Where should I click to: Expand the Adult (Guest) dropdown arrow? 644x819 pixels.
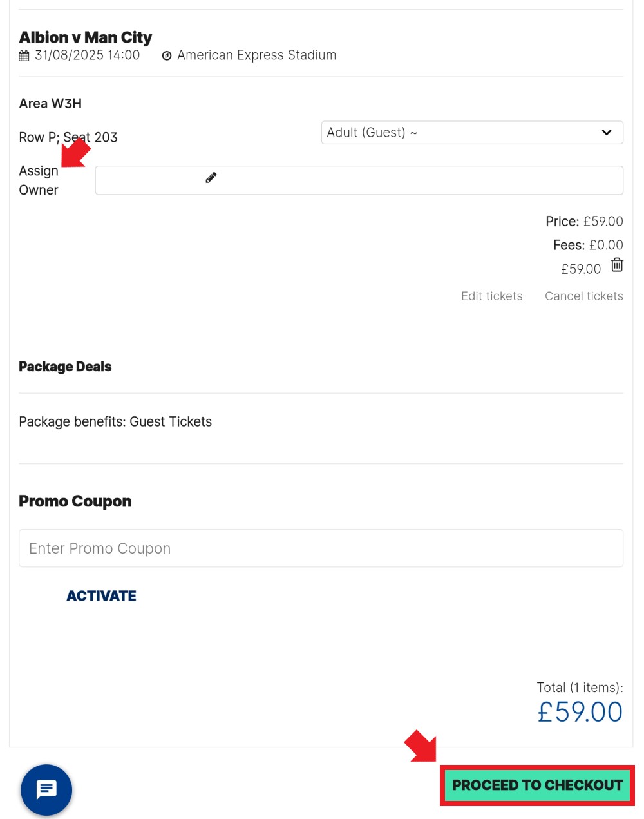point(606,133)
